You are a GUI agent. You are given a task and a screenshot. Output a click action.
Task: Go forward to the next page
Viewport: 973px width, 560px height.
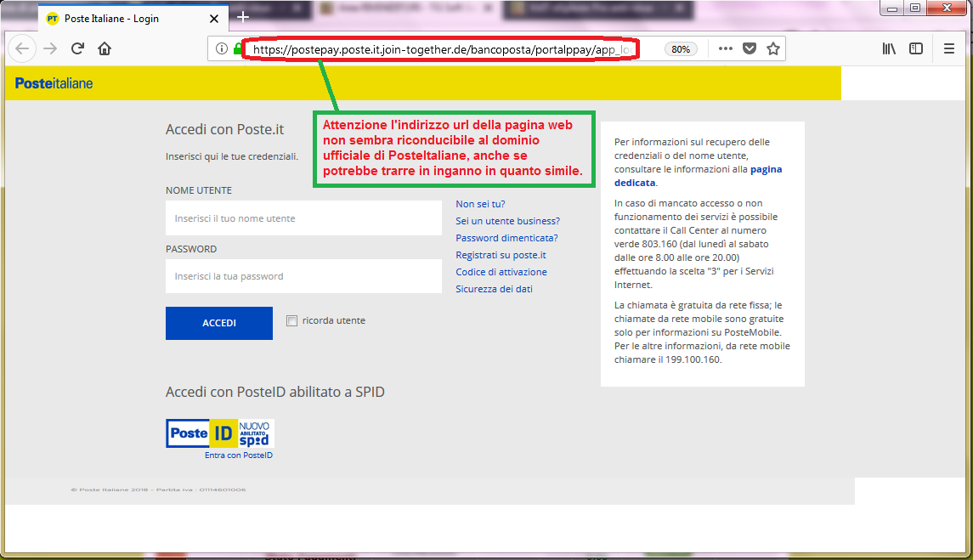point(50,48)
